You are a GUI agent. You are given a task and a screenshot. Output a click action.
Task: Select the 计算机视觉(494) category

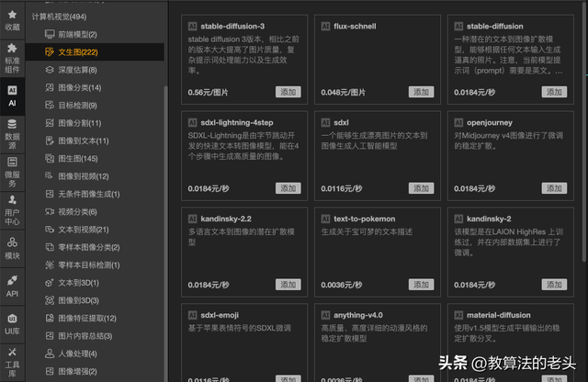point(59,17)
